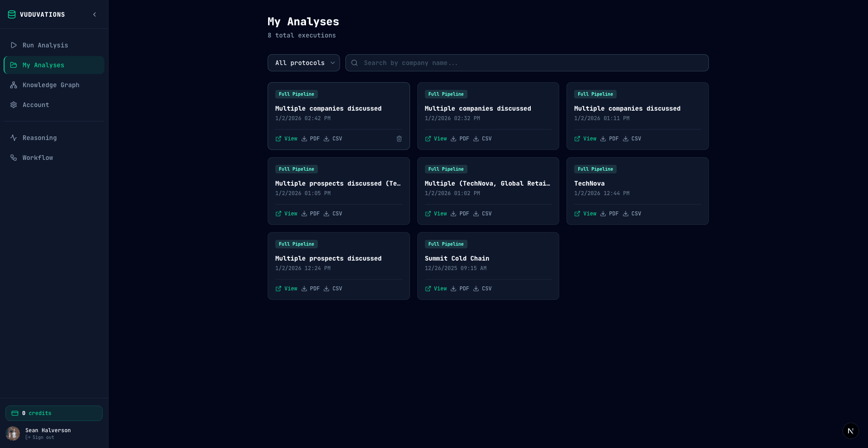
Task: View the Summit Cold Chain analysis
Action: point(436,289)
